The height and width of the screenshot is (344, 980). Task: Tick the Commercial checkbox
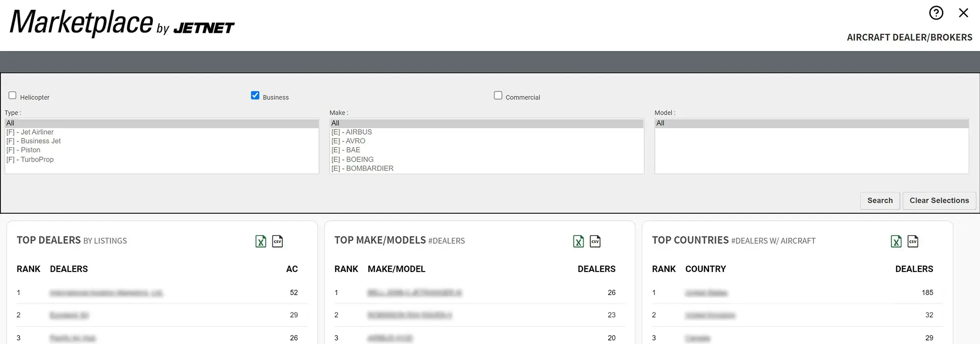point(498,95)
